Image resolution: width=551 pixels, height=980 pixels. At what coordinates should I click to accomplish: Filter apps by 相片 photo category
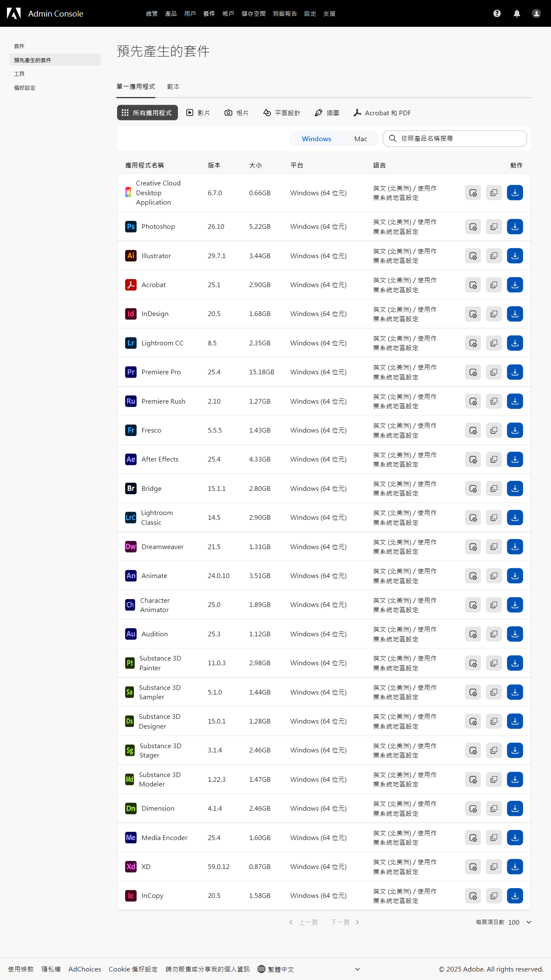tap(236, 113)
